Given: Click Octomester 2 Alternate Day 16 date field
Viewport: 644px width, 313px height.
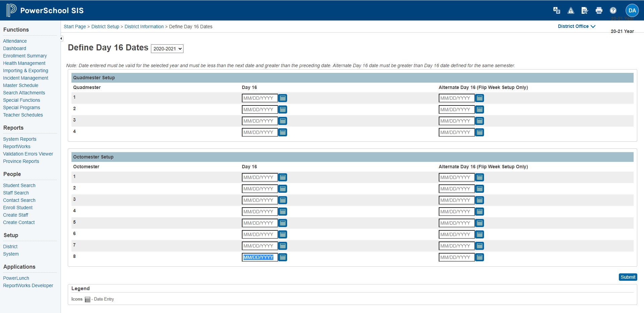Looking at the screenshot, I should [x=456, y=189].
